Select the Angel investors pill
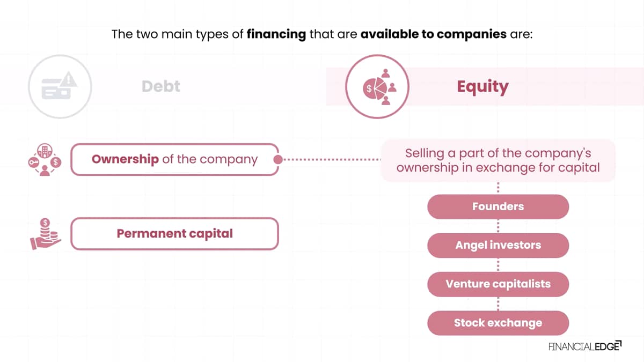The image size is (644, 362). coord(498,245)
